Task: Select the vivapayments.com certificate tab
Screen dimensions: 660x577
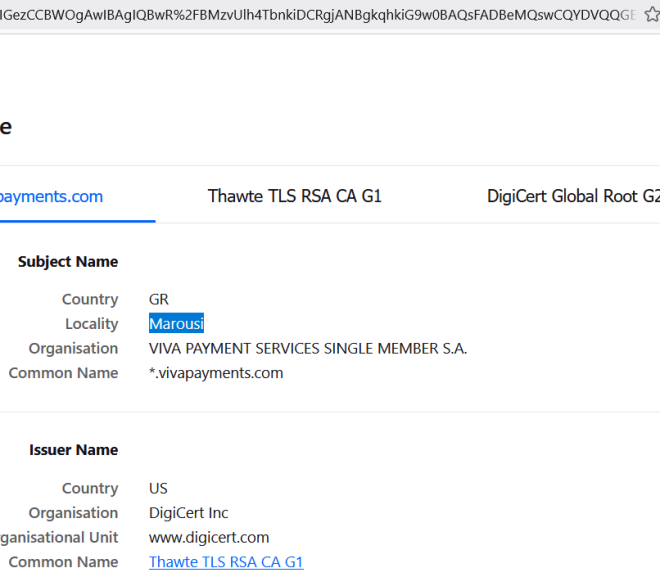Action: [x=51, y=197]
